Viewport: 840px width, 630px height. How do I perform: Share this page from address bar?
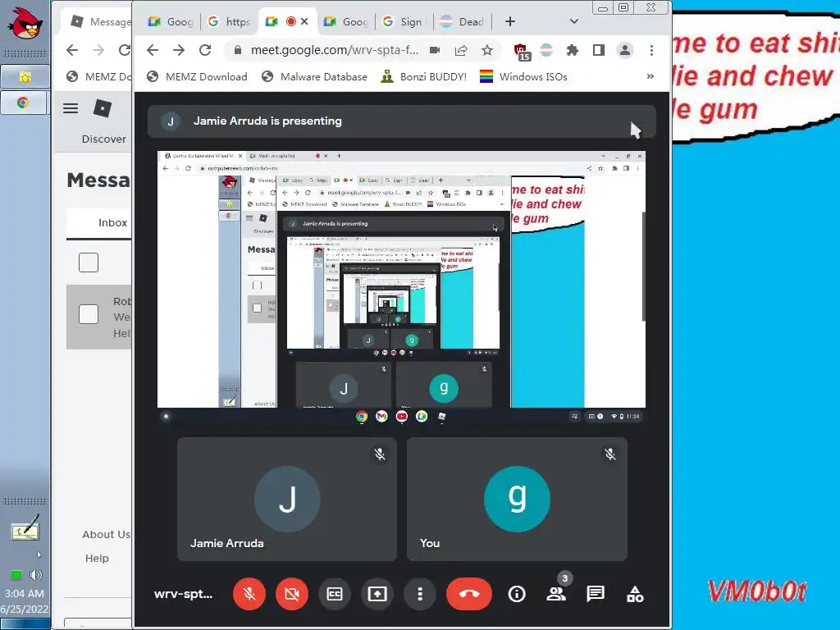pyautogui.click(x=461, y=50)
